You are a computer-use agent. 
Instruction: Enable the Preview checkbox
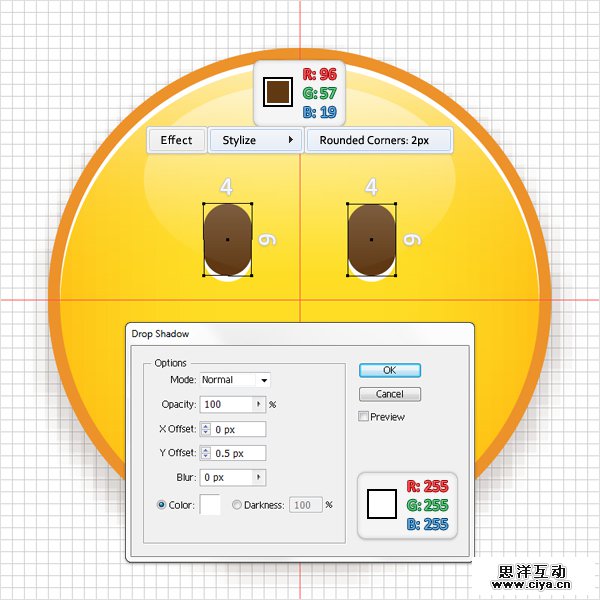(x=364, y=417)
